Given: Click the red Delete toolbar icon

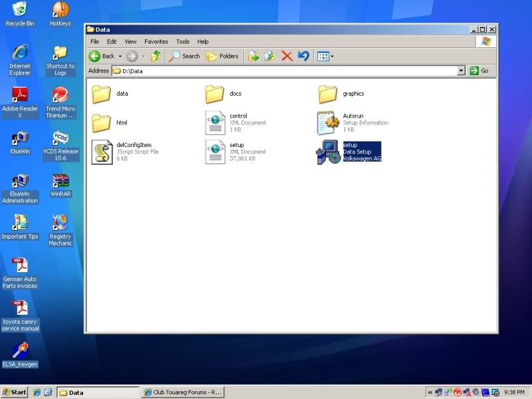Looking at the screenshot, I should (287, 56).
